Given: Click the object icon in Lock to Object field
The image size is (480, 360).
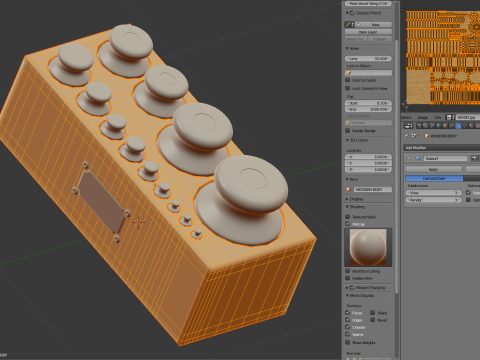Looking at the screenshot, I should click(349, 73).
